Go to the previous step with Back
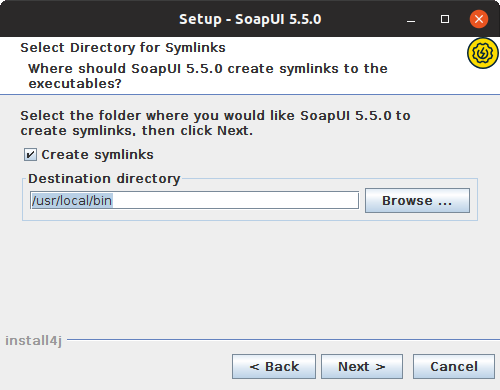Image resolution: width=500 pixels, height=390 pixels. [274, 367]
